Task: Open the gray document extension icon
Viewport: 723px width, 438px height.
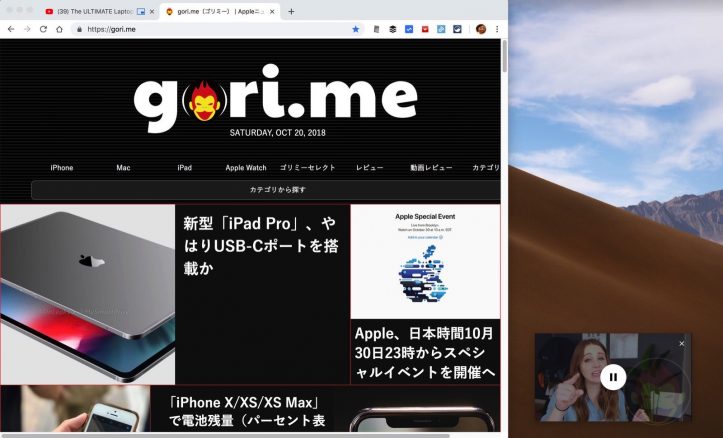Action: 376,29
